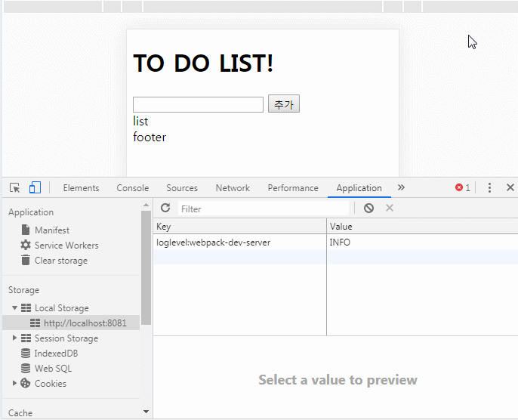Refresh the storage table
Screen dimensions: 518x420
pyautogui.click(x=165, y=208)
